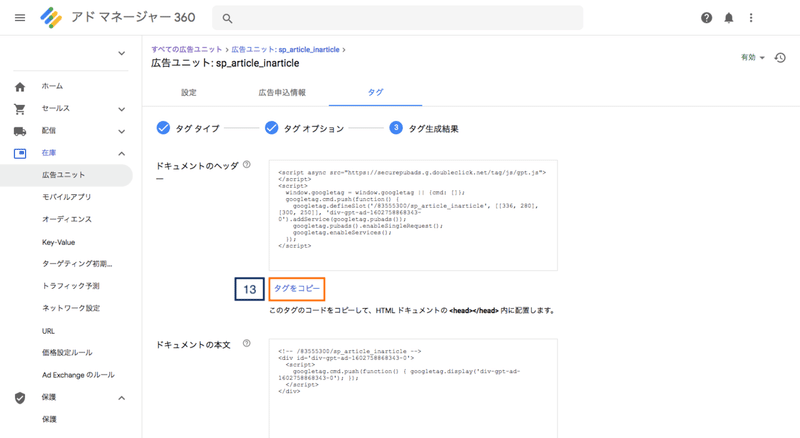Open the 保護 sub-item at sidebar bottom
The width and height of the screenshot is (800, 438).
(49, 419)
